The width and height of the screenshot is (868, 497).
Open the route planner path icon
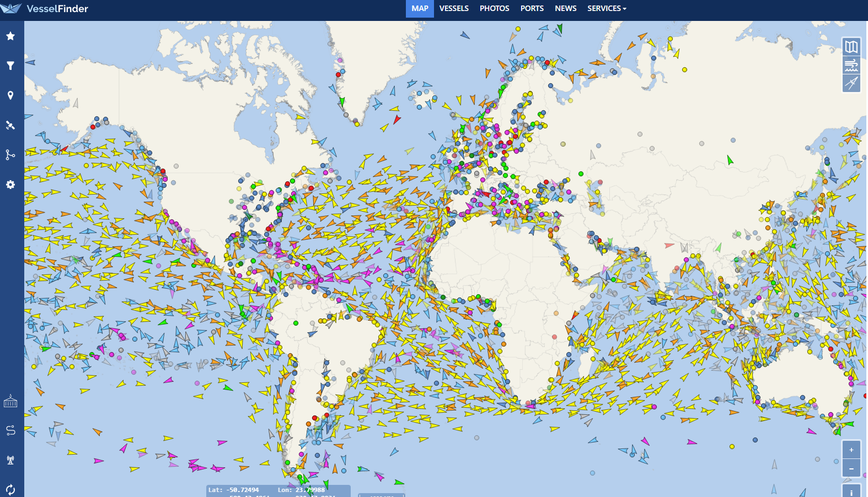10,430
